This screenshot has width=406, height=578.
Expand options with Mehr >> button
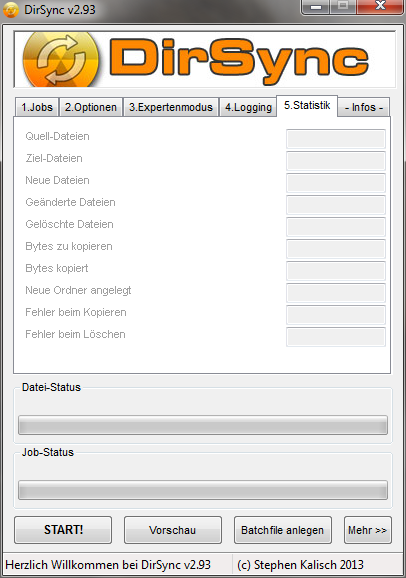tap(368, 530)
